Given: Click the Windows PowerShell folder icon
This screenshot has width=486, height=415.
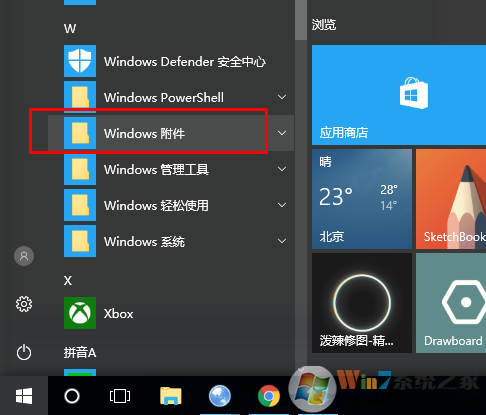Looking at the screenshot, I should click(x=80, y=97).
